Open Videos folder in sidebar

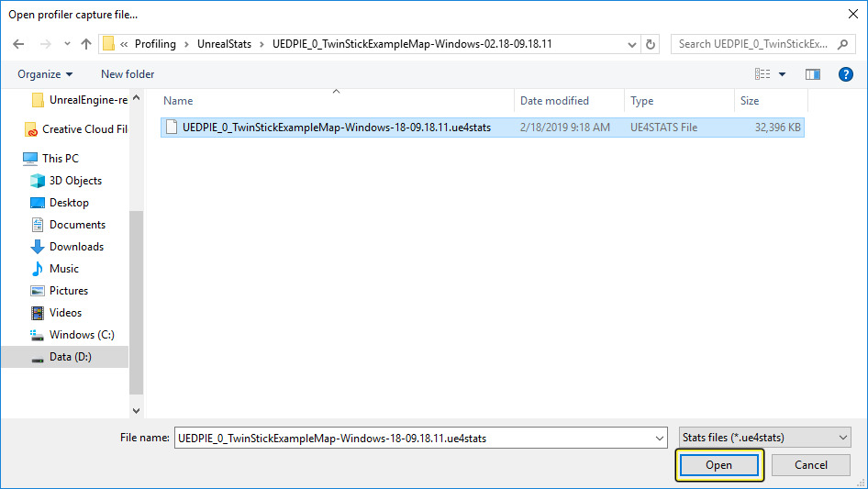pyautogui.click(x=57, y=313)
